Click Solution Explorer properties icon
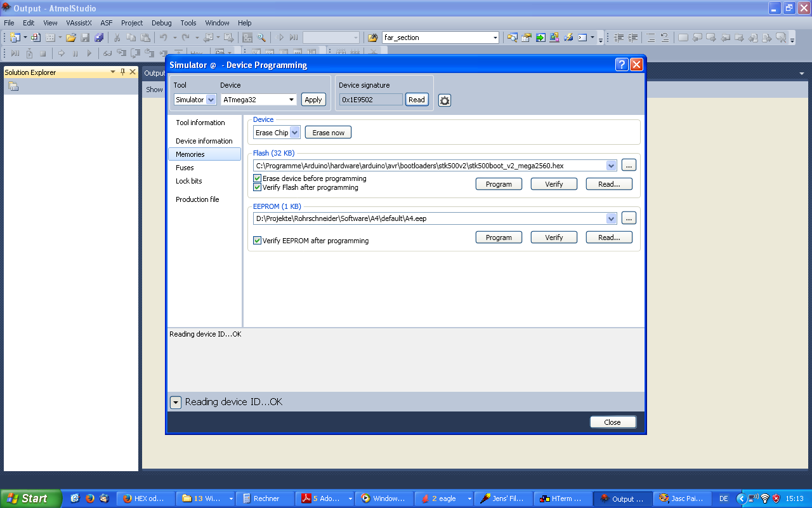 13,86
